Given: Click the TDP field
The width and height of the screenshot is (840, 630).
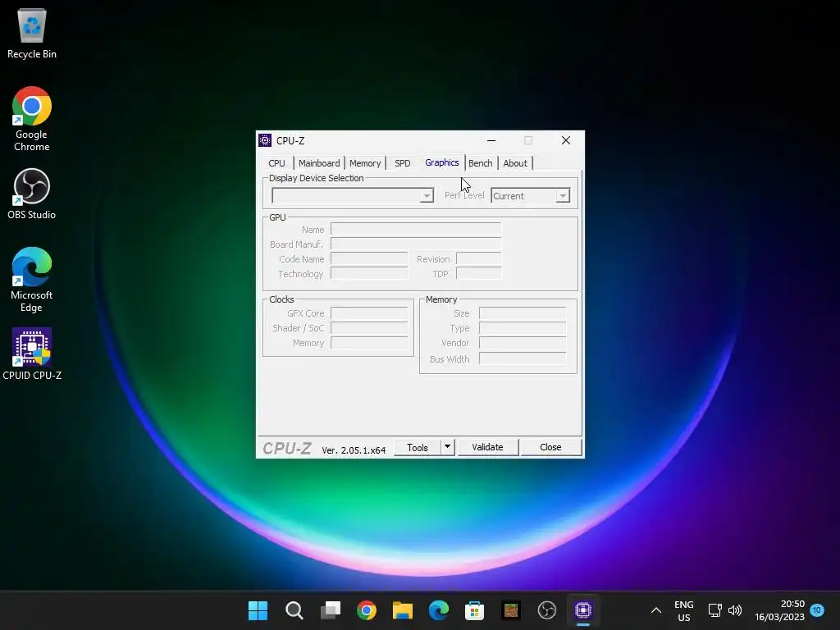Looking at the screenshot, I should [478, 274].
